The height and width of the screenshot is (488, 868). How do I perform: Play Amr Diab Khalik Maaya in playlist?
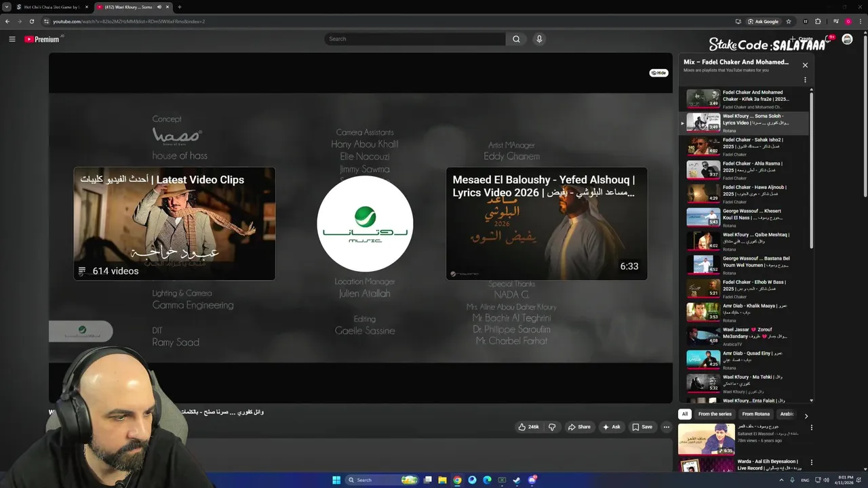point(745,312)
